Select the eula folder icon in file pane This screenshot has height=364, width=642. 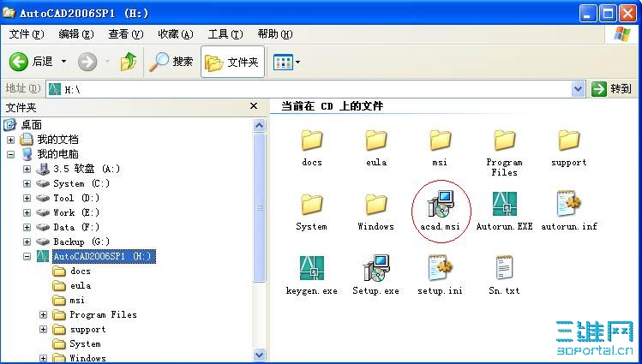[376, 140]
